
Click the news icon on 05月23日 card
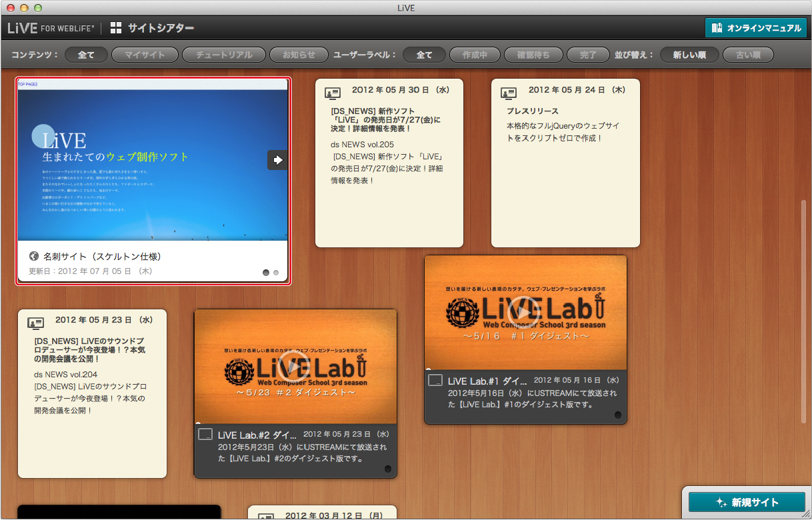(35, 323)
